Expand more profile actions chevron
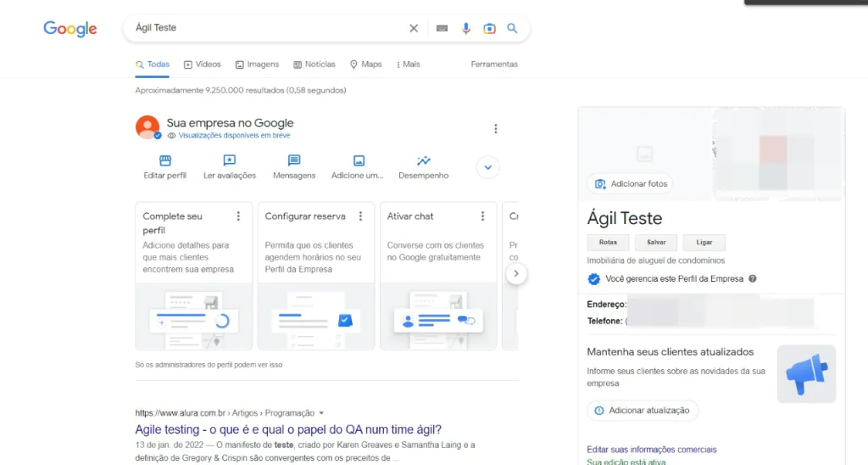 (487, 167)
